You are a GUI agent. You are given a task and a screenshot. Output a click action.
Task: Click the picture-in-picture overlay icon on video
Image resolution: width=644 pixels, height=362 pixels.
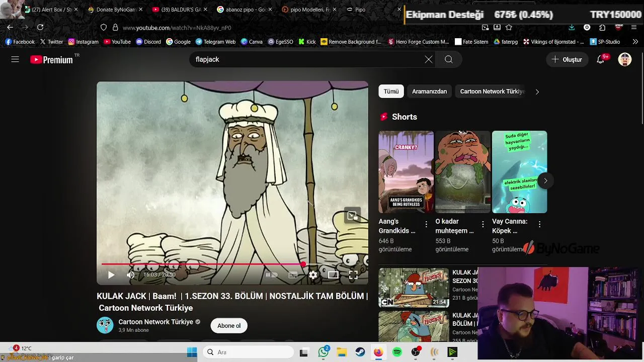point(352,216)
